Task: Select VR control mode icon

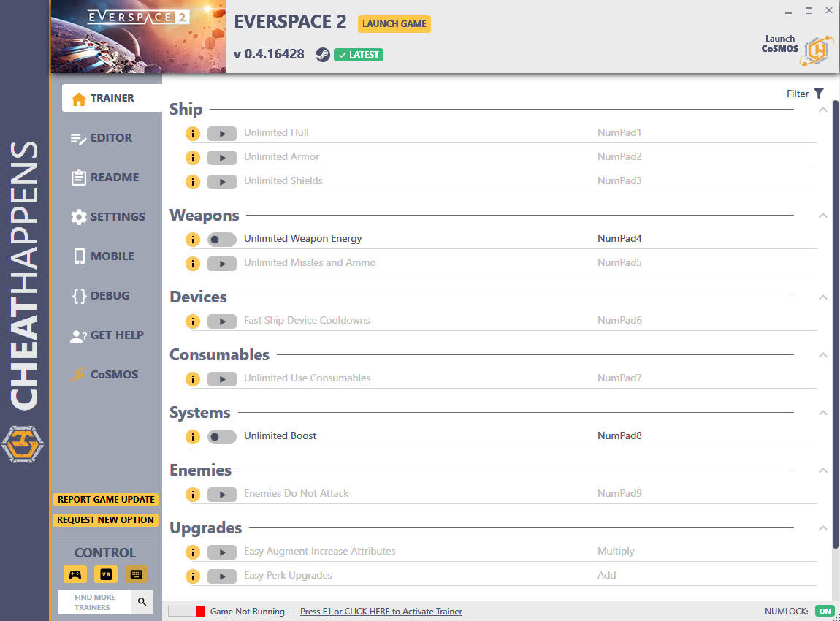Action: [x=106, y=574]
